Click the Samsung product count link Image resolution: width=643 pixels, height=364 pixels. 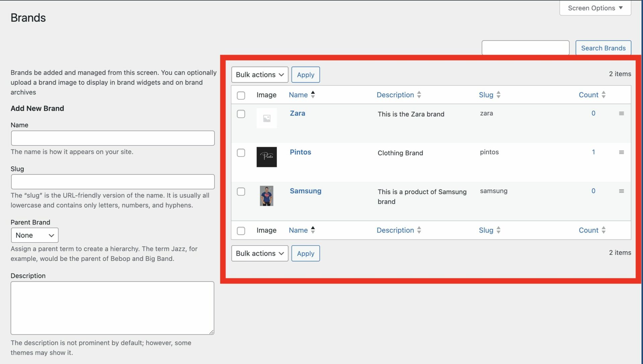593,191
